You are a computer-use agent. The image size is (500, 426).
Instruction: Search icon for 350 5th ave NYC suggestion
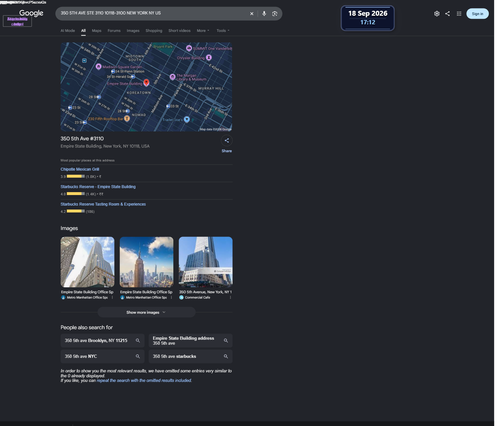138,356
